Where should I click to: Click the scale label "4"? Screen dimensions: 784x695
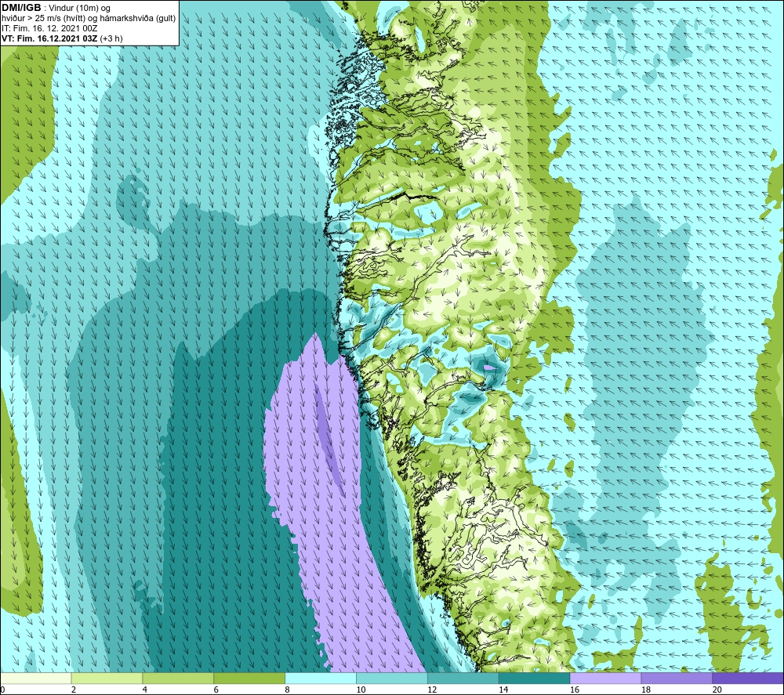pos(145,690)
